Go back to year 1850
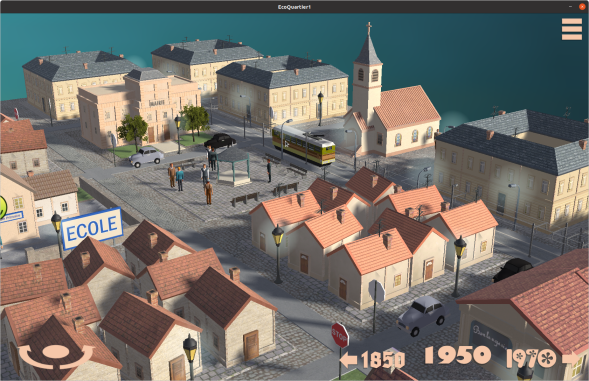 pos(383,359)
